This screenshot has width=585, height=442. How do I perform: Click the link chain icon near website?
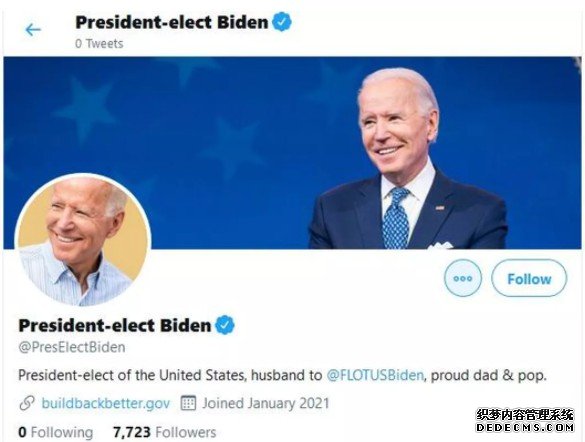coord(27,403)
